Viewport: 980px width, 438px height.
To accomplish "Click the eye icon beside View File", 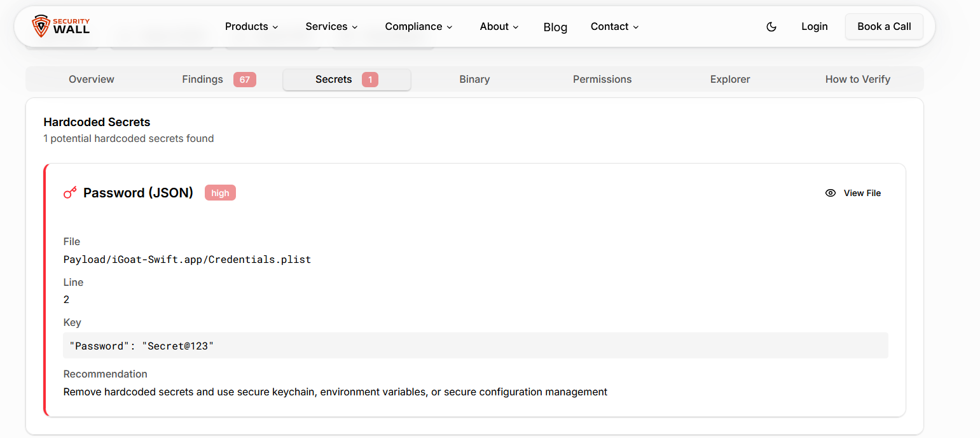I will pos(830,193).
